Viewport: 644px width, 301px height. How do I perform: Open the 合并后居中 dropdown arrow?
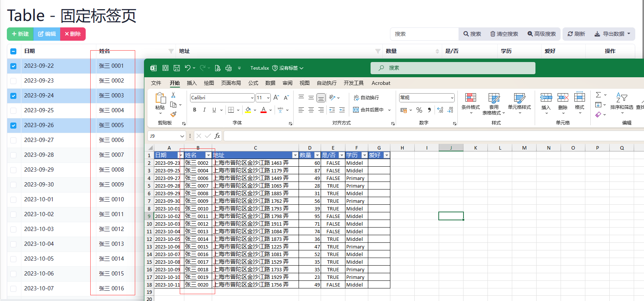click(389, 110)
